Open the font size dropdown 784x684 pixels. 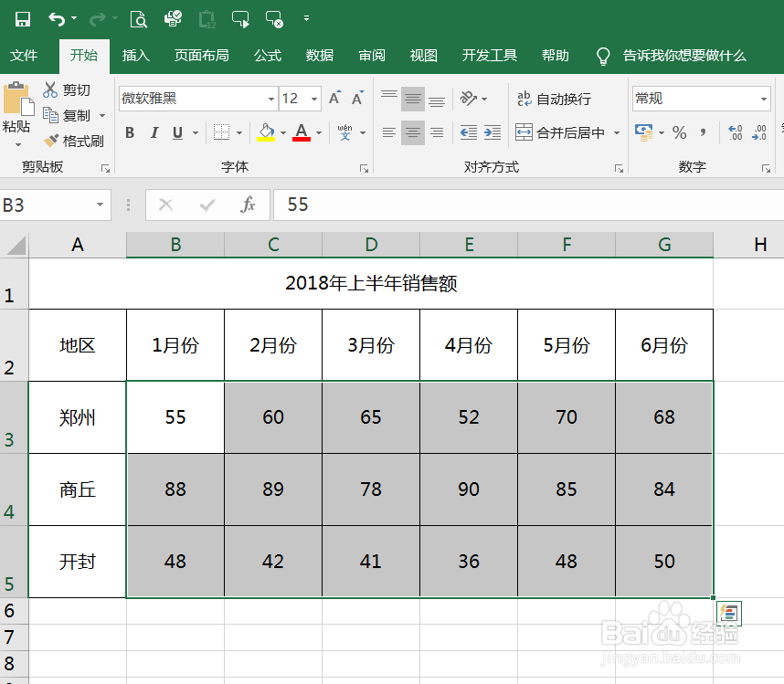point(313,98)
